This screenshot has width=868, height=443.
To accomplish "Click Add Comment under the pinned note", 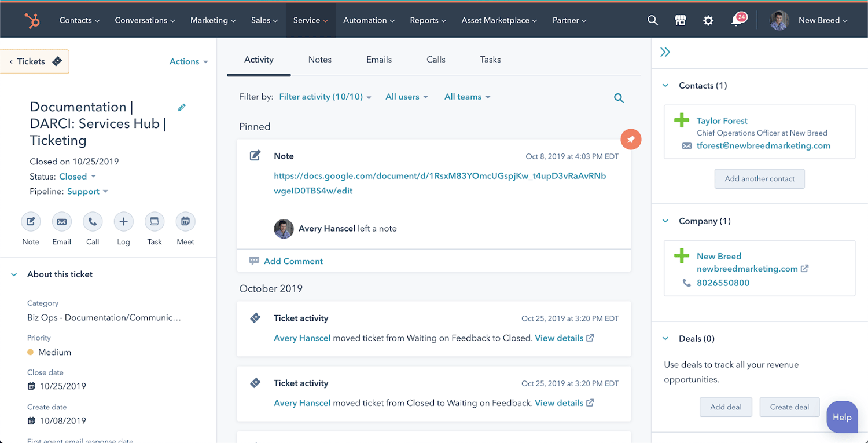I will (293, 261).
